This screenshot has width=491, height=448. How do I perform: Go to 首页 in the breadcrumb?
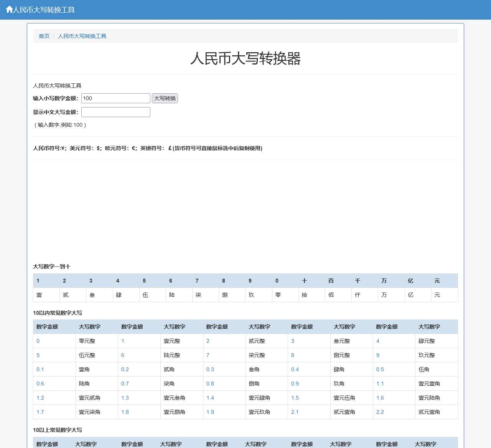pyautogui.click(x=44, y=36)
